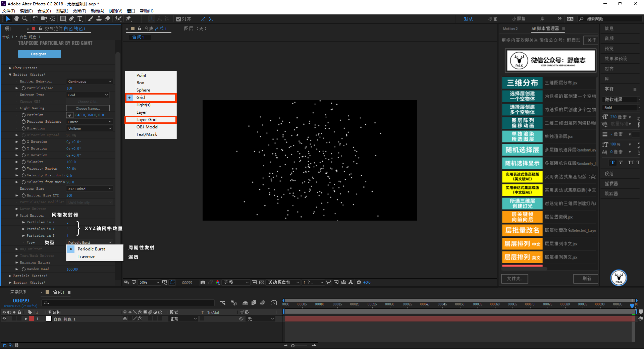This screenshot has height=349, width=644.
Task: Click the 文件夹 folder button
Action: (515, 279)
